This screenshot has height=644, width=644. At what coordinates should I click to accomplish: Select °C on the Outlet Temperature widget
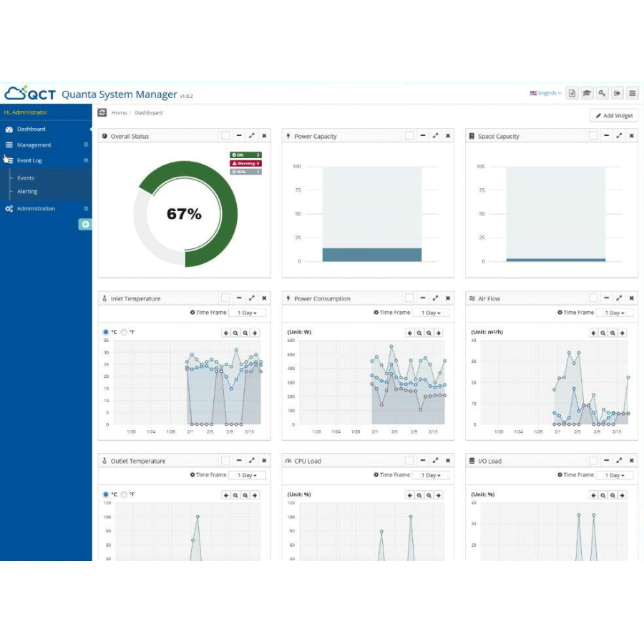pyautogui.click(x=106, y=494)
